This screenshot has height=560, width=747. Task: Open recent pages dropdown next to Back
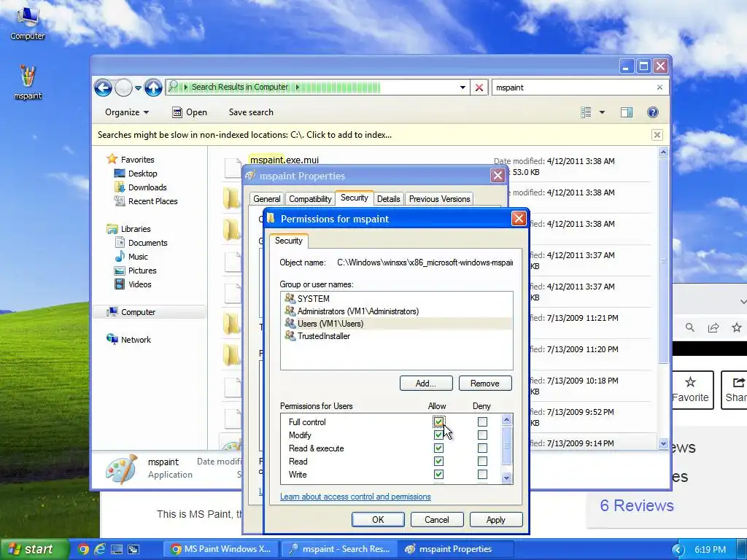[138, 88]
